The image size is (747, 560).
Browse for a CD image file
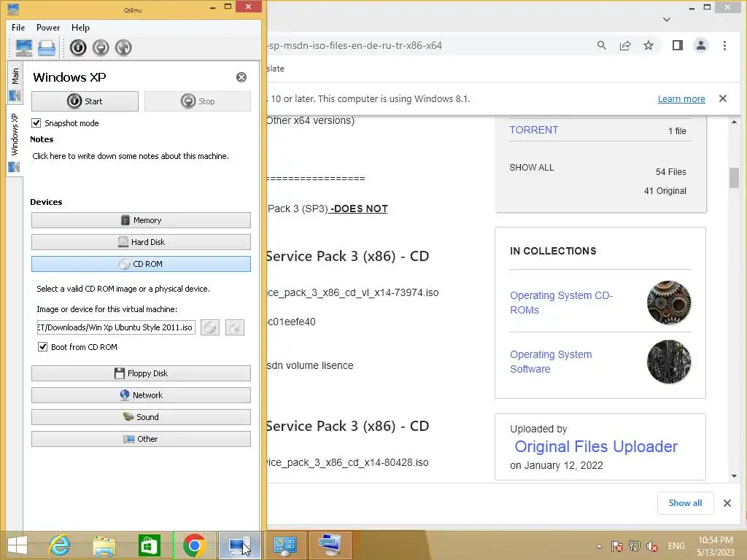pos(210,327)
